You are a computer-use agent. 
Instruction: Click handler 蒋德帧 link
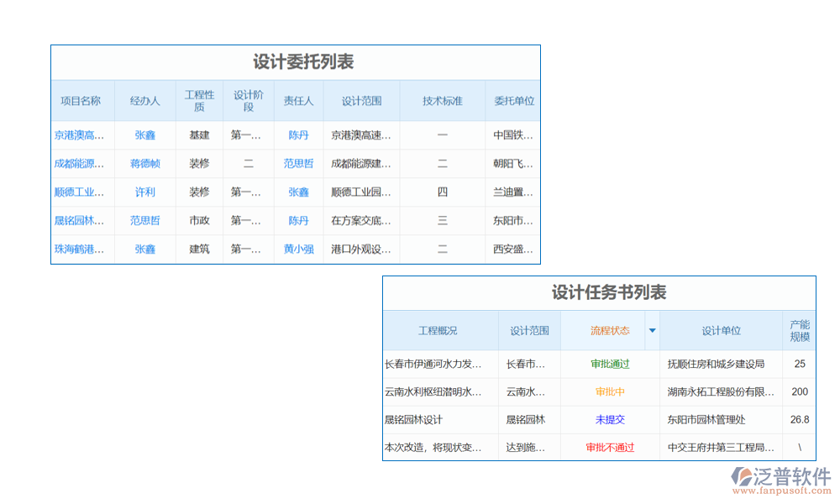(145, 164)
